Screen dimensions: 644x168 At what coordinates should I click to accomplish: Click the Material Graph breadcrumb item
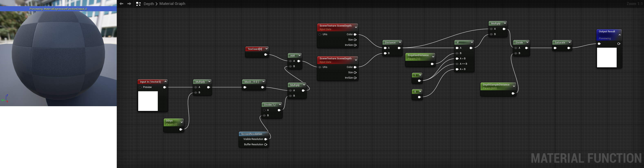pos(172,4)
